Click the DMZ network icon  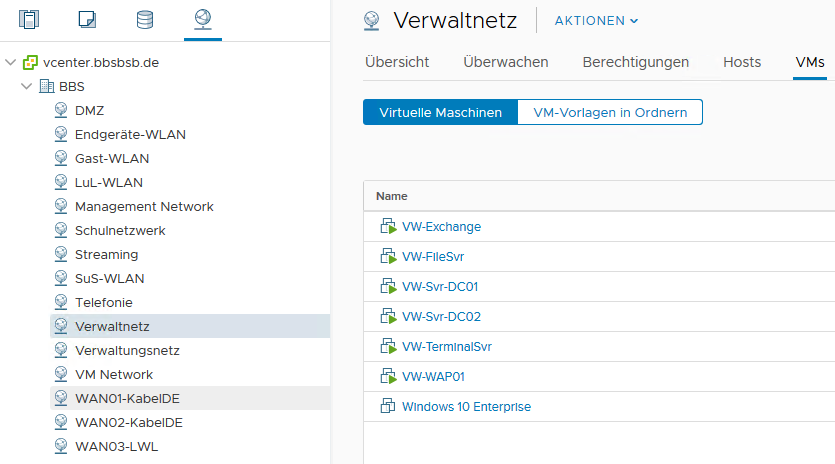point(61,110)
